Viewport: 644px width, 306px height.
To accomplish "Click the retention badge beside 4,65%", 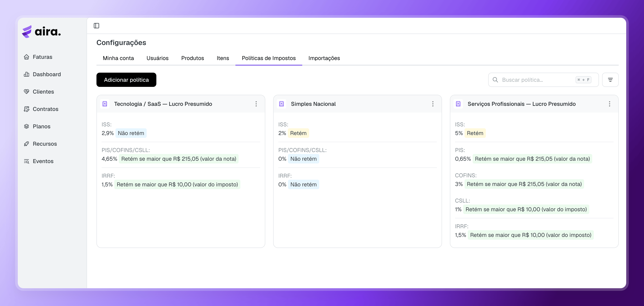I will coord(179,159).
